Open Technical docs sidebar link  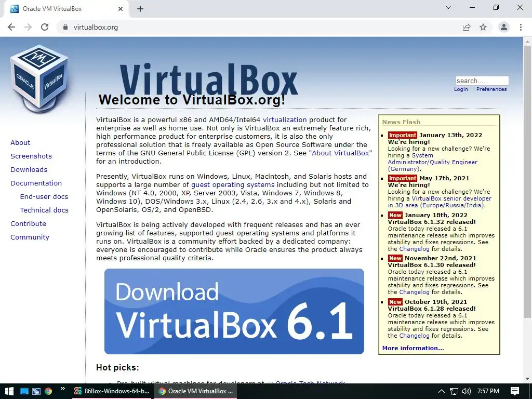coord(44,210)
